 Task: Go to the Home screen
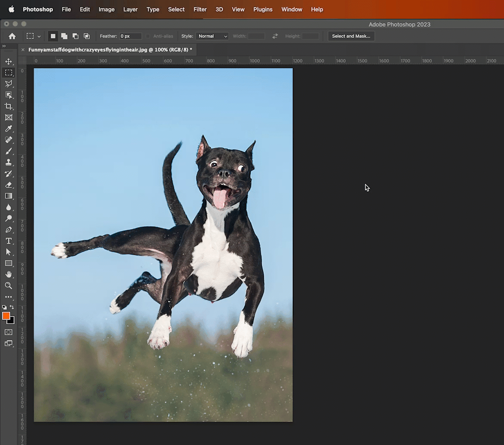[x=12, y=36]
